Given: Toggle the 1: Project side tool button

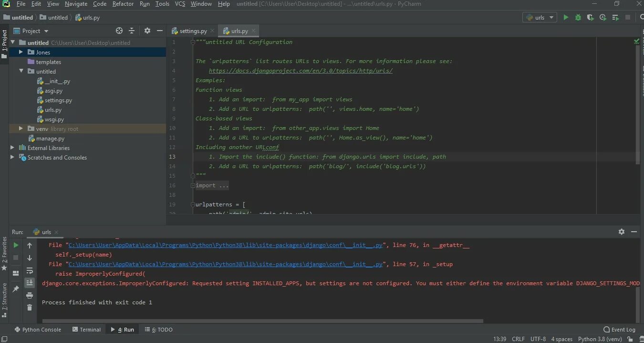Looking at the screenshot, I should (4, 44).
